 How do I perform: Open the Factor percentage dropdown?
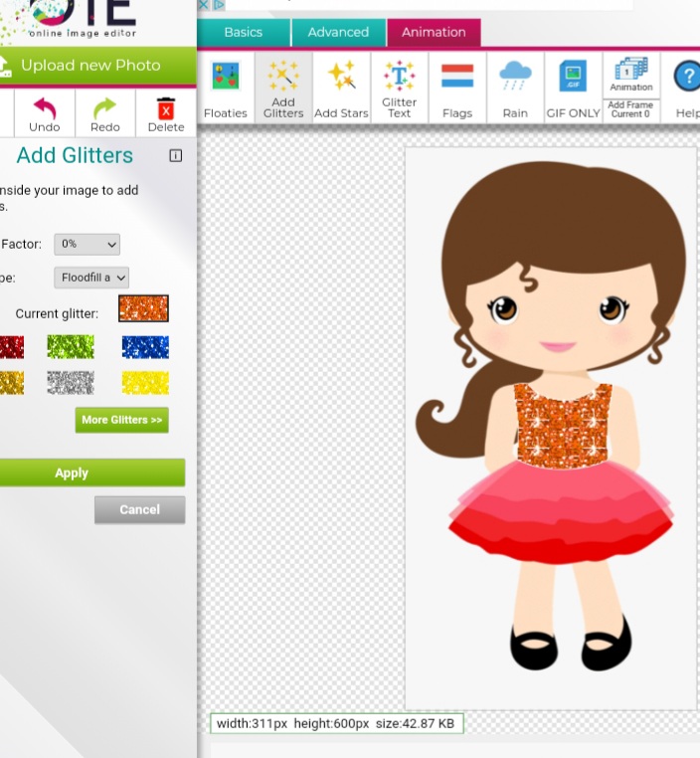coord(87,244)
